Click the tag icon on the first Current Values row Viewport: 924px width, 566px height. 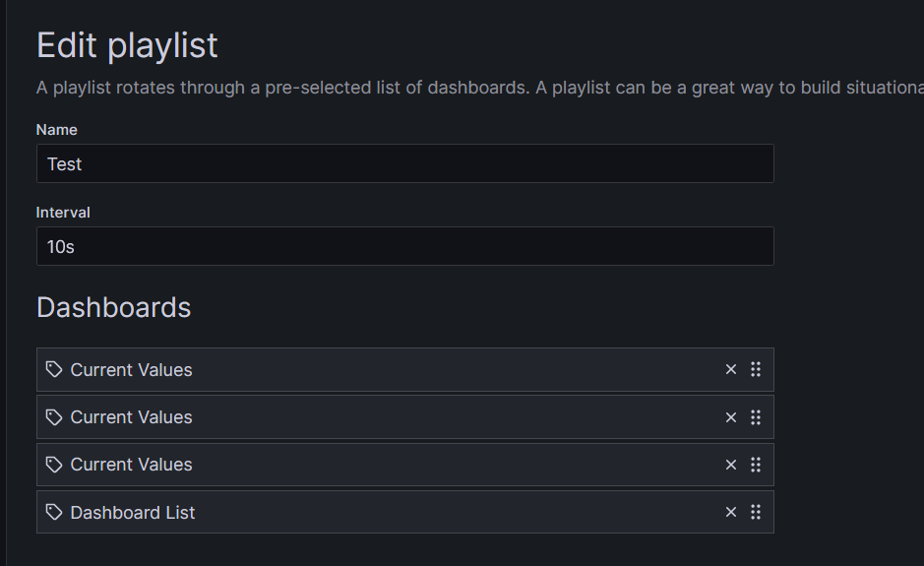[54, 369]
